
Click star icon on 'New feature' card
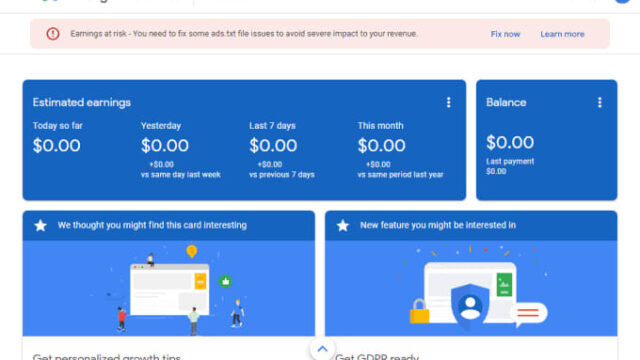point(343,225)
